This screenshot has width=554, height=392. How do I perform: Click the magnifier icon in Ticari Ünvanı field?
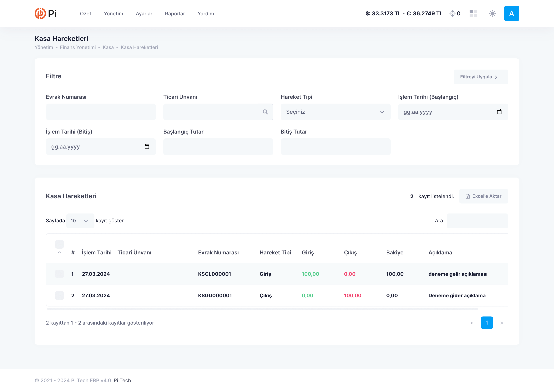(265, 112)
